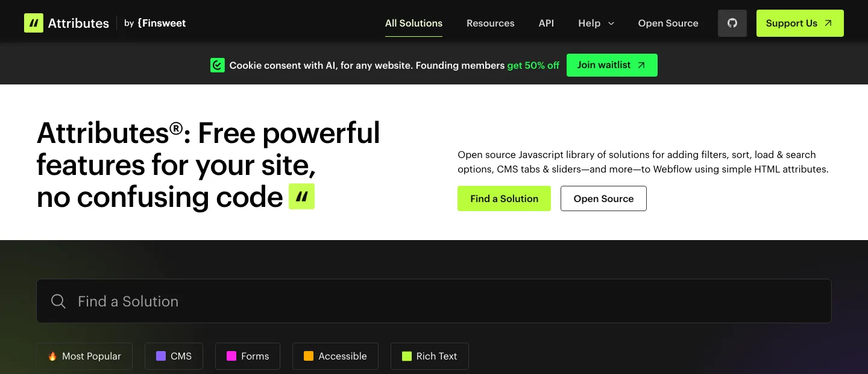Click the pink Forms color square
The image size is (868, 374).
click(x=231, y=356)
